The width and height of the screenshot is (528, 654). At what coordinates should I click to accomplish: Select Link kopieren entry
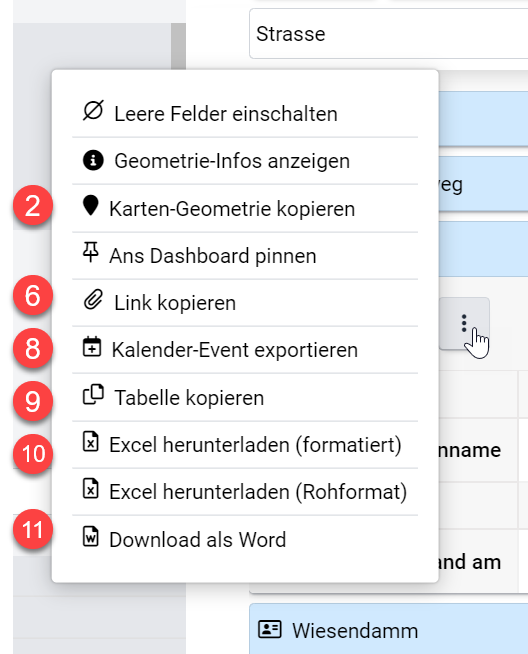245,302
